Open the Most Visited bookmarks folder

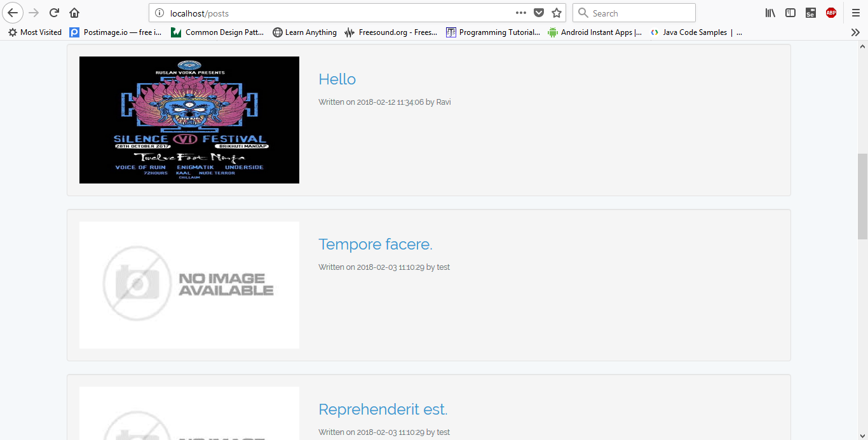35,32
